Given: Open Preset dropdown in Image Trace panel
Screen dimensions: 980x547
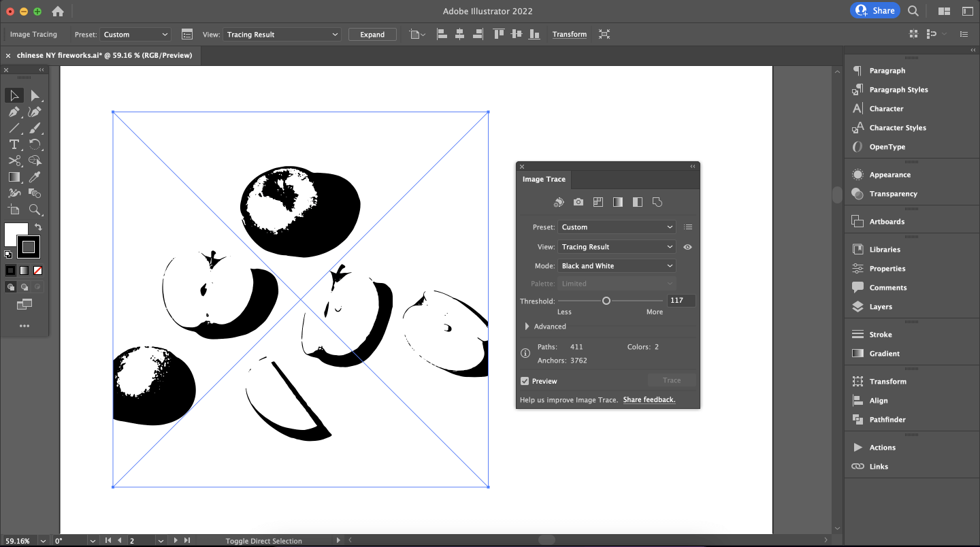Looking at the screenshot, I should click(617, 227).
